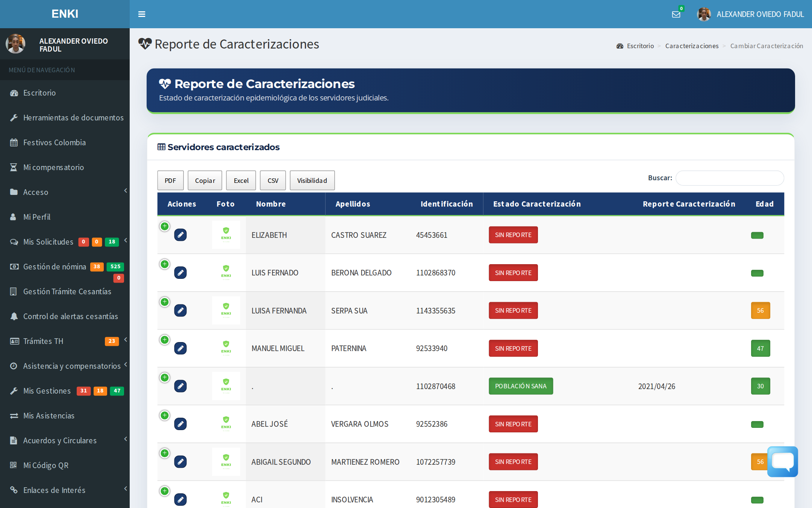Image resolution: width=812 pixels, height=508 pixels.
Task: Click the POBLACIÓN SANA status badge
Action: (x=521, y=386)
